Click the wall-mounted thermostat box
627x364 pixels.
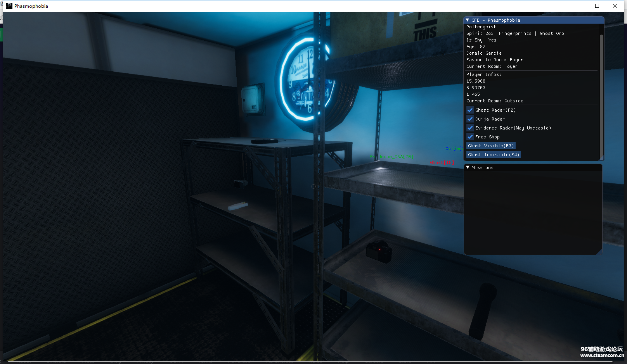click(x=252, y=100)
